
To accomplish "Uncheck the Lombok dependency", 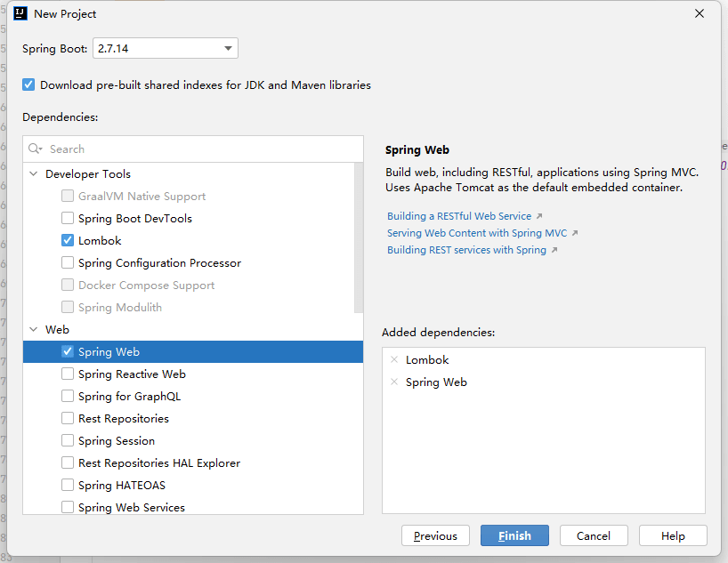I will click(68, 240).
